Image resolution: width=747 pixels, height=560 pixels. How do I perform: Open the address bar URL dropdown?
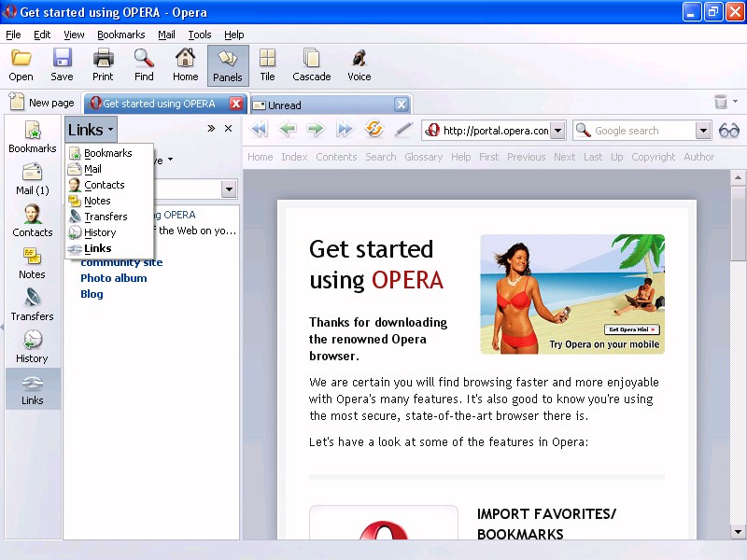coord(557,131)
